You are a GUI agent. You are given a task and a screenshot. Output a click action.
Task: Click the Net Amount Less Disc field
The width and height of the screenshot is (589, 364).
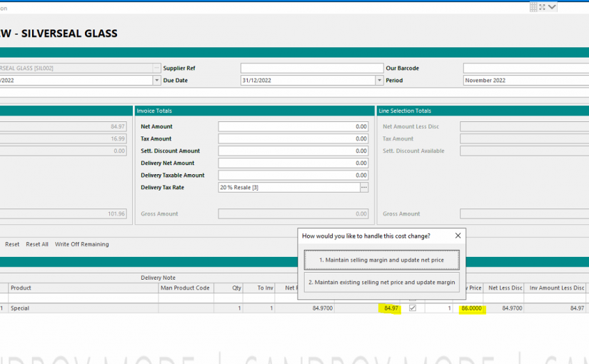525,126
